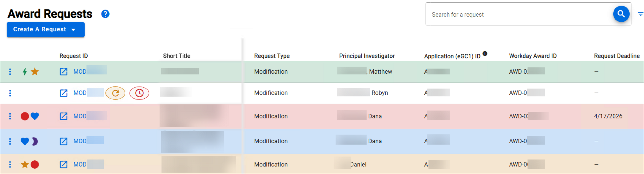Click the info icon next to Application ID
This screenshot has height=174, width=644.
pyautogui.click(x=485, y=53)
